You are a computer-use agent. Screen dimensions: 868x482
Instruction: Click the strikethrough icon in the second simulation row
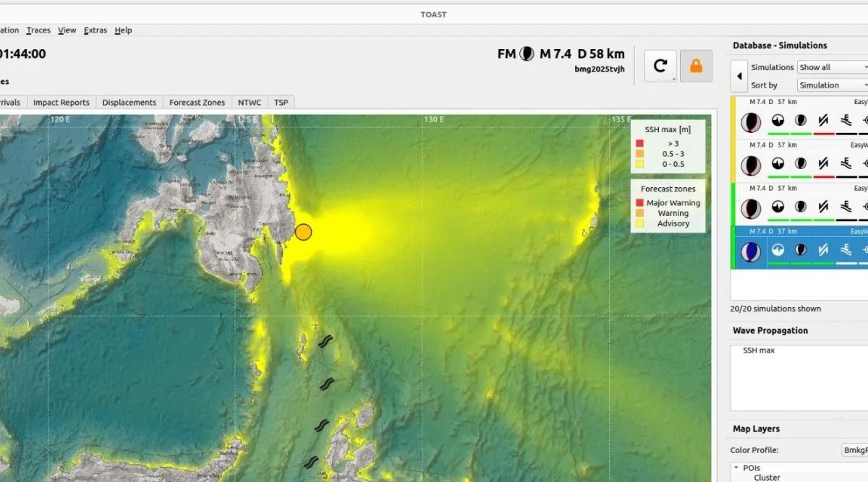[x=823, y=165]
